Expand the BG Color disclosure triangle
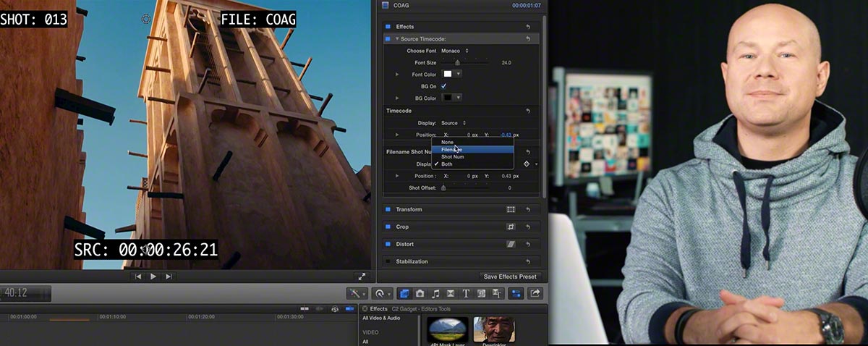 (x=397, y=98)
